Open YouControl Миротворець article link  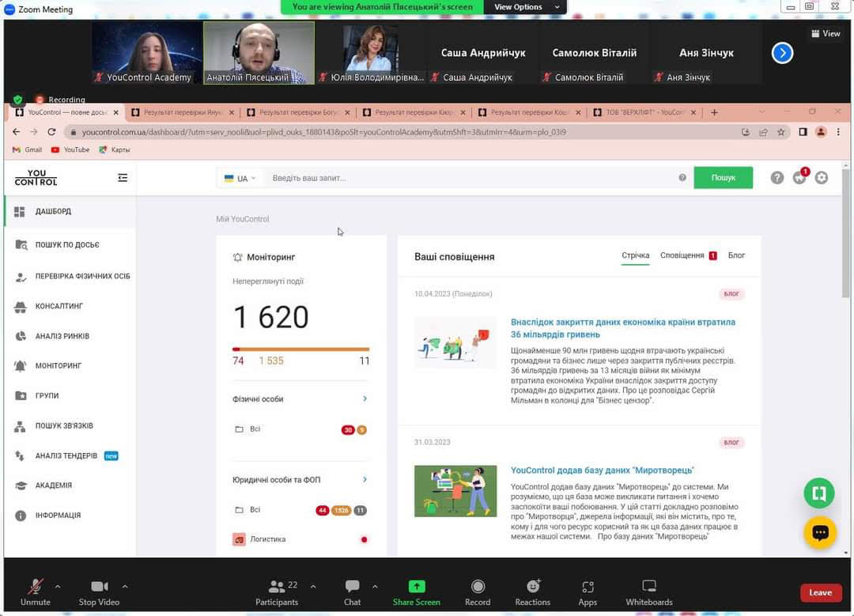pyautogui.click(x=603, y=470)
